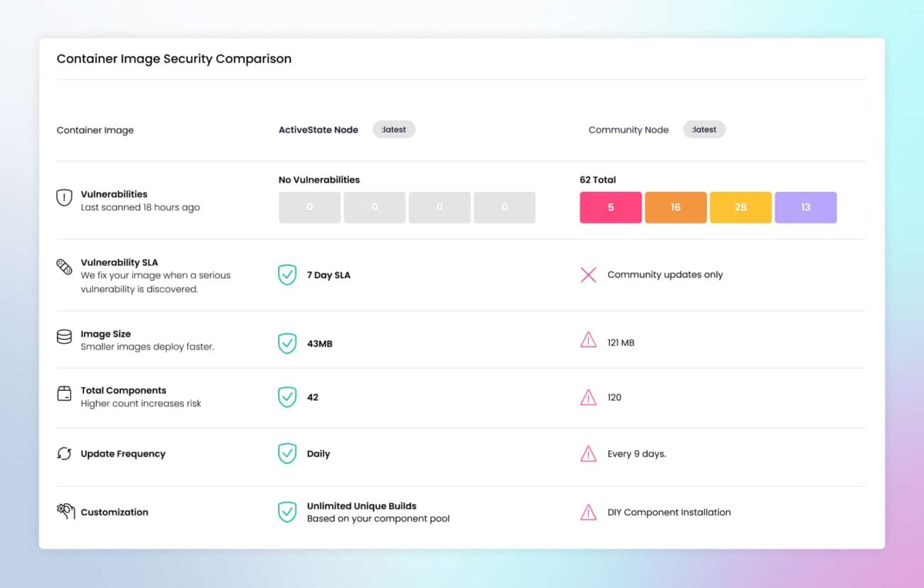
Task: Select the red critical vulnerabilities box showing 5
Action: (611, 207)
